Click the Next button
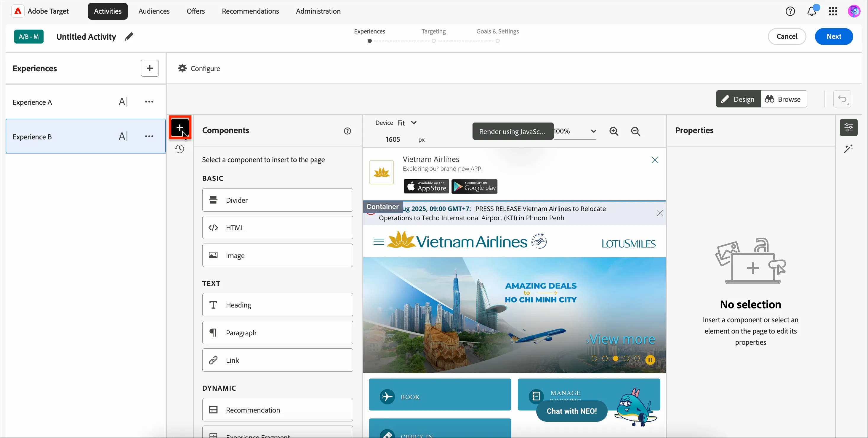 (x=834, y=36)
